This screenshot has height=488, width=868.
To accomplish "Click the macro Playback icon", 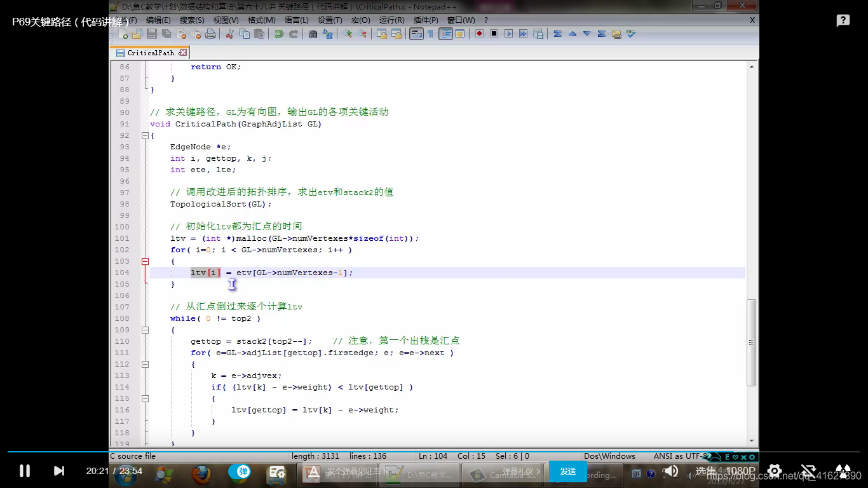I will click(x=508, y=34).
